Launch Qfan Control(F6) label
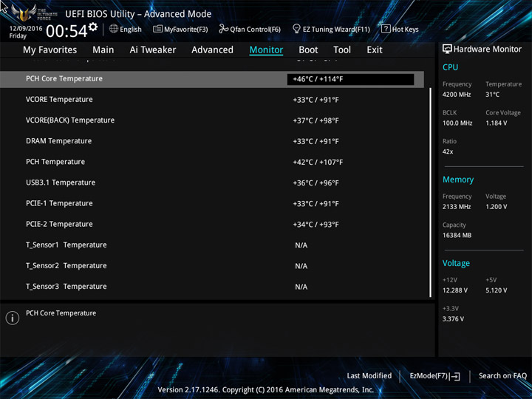 pyautogui.click(x=255, y=30)
